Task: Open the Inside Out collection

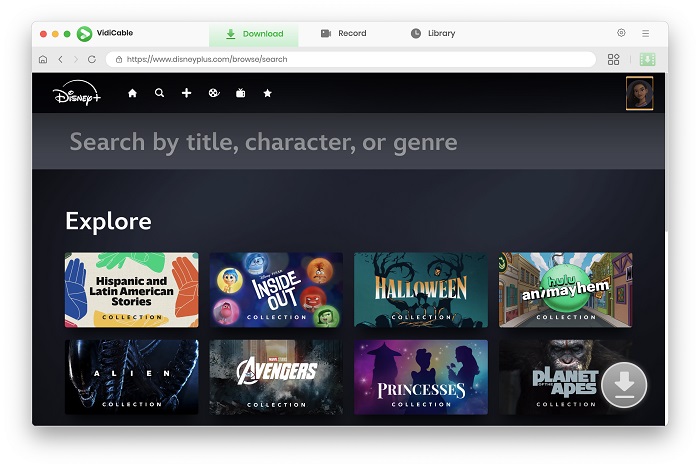Action: (276, 290)
